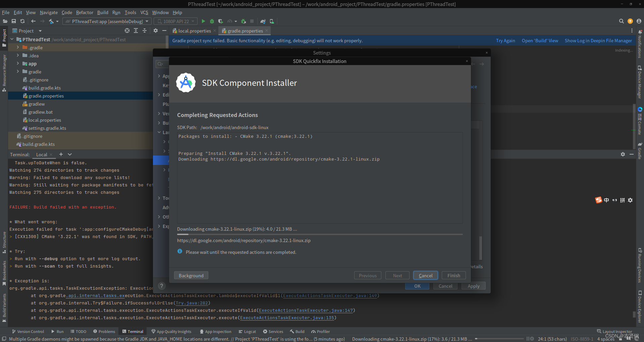Hide the Project panel minus icon
This screenshot has width=644, height=342.
164,31
